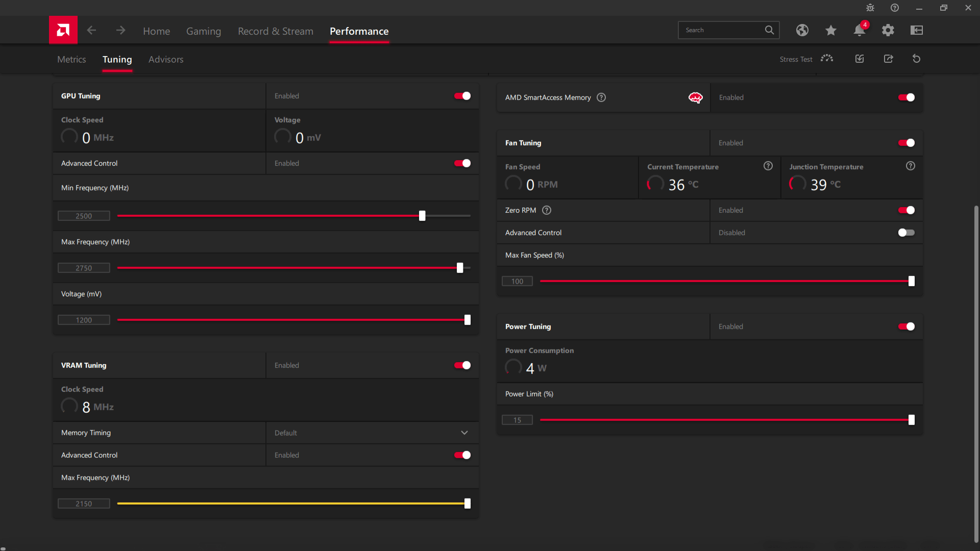The height and width of the screenshot is (551, 980).
Task: Show help for Current Temperature
Action: [x=768, y=166]
